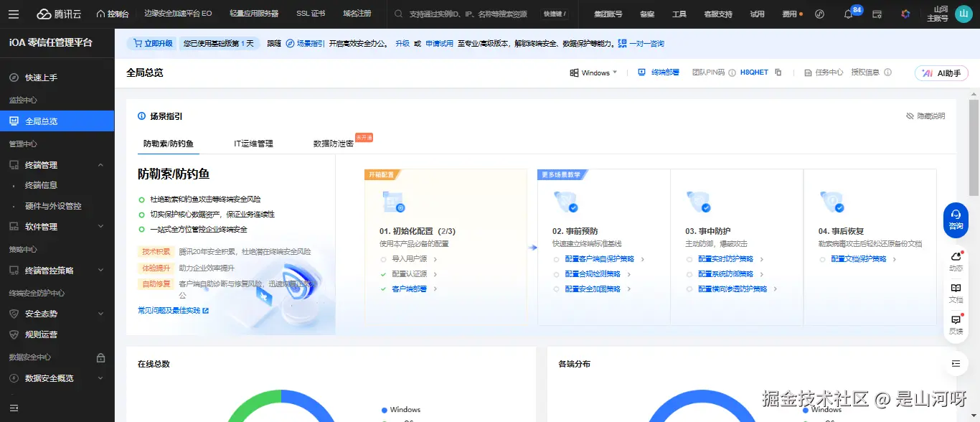Open 配置文档保护策略 link
This screenshot has height=422, width=980.
pyautogui.click(x=859, y=259)
